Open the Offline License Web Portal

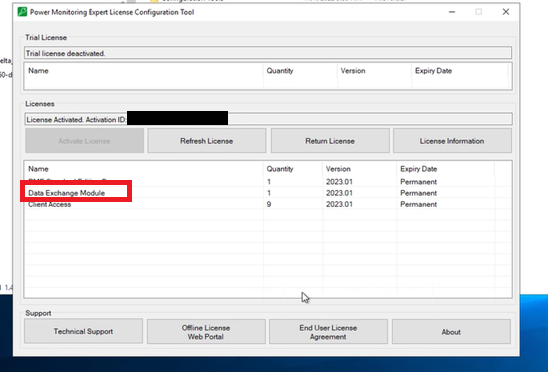pyautogui.click(x=206, y=332)
